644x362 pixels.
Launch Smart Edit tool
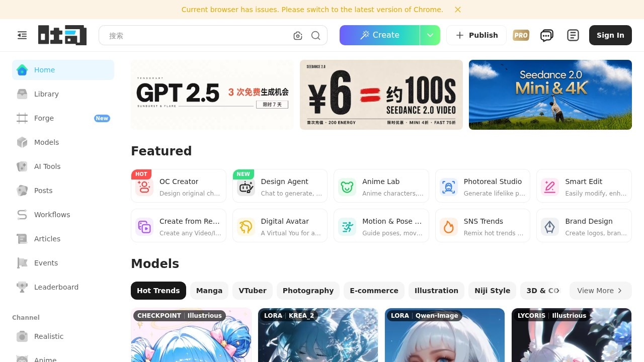[x=584, y=186]
